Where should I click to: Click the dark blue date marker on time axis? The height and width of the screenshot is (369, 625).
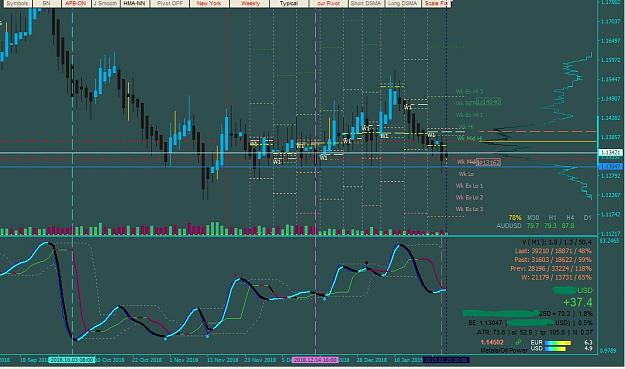446,360
